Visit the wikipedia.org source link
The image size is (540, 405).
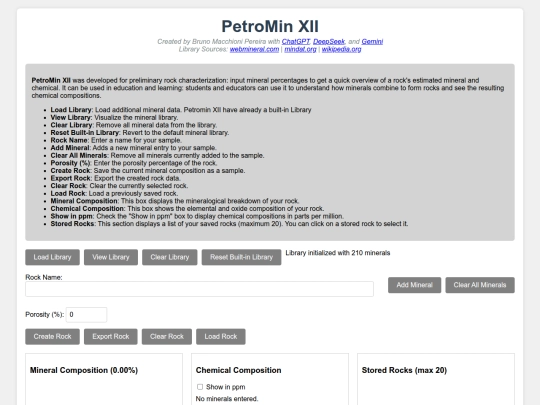pos(341,49)
